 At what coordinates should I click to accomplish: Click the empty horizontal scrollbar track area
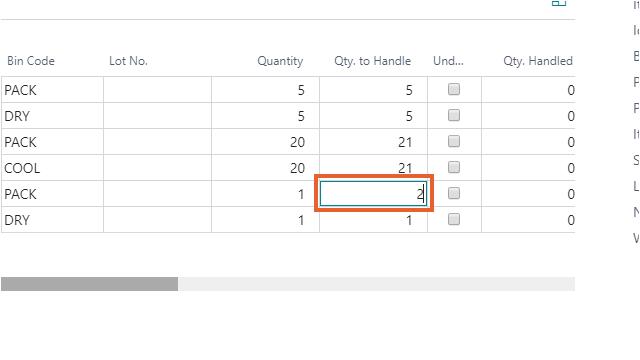[376, 284]
